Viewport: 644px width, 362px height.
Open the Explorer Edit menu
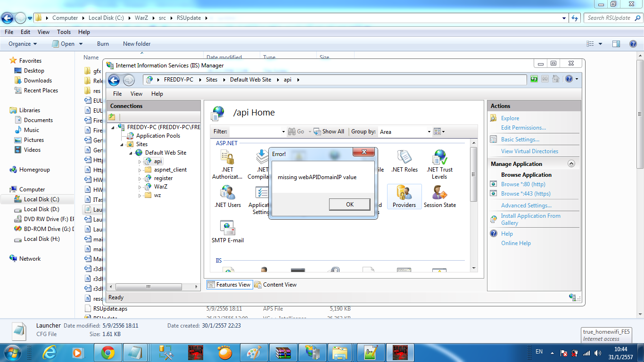pos(25,32)
